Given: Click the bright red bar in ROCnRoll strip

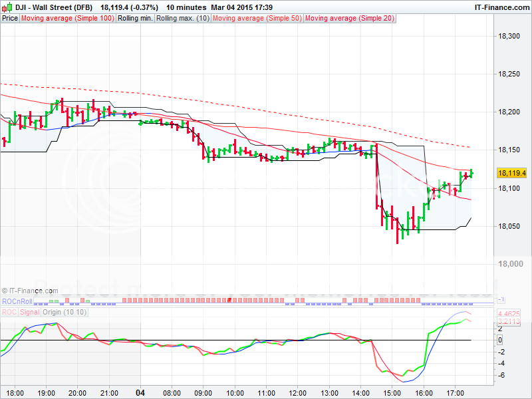Looking at the screenshot, I should [x=229, y=301].
